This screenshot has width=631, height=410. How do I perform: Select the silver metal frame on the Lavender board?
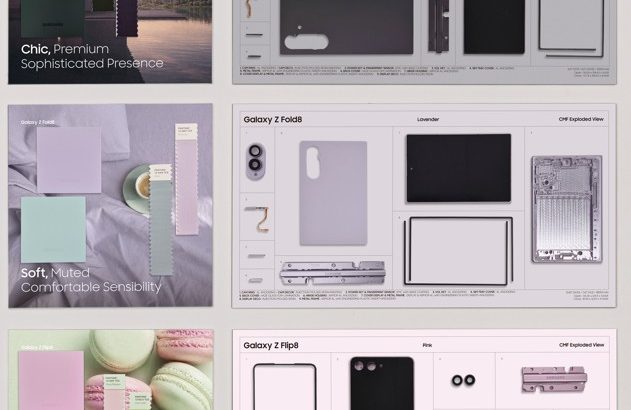tap(567, 209)
